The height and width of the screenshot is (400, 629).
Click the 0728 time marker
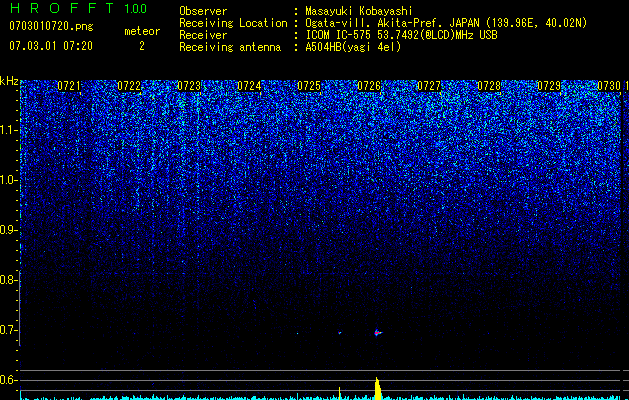pyautogui.click(x=489, y=86)
